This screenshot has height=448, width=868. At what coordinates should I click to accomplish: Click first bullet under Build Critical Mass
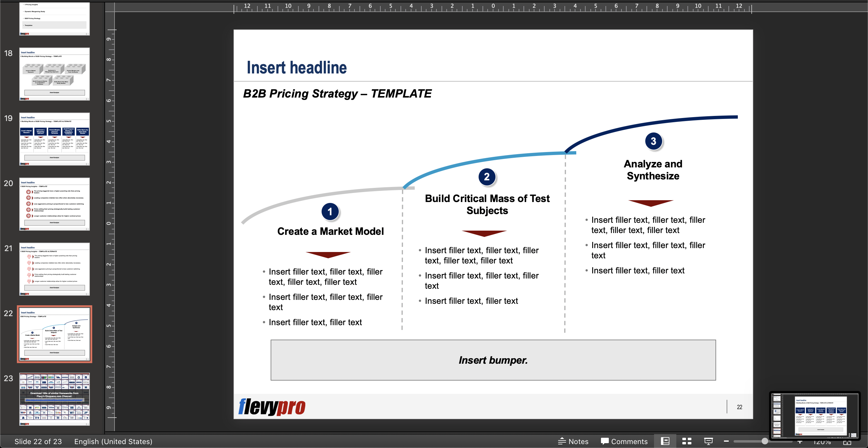coord(482,256)
